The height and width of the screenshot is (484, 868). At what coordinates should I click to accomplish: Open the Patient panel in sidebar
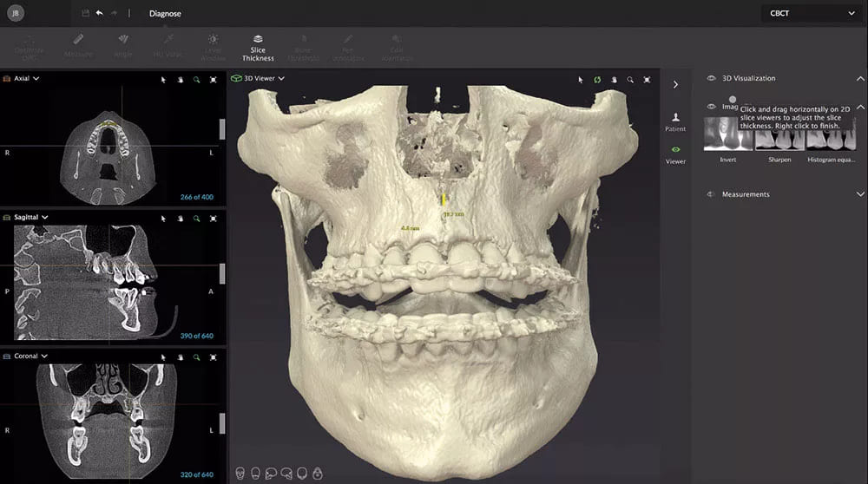pyautogui.click(x=675, y=121)
